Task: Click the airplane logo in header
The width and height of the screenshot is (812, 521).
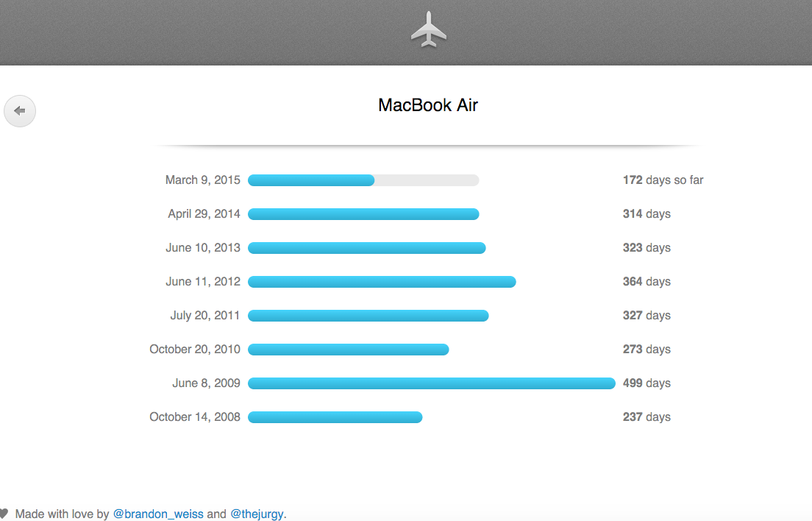Action: [429, 30]
